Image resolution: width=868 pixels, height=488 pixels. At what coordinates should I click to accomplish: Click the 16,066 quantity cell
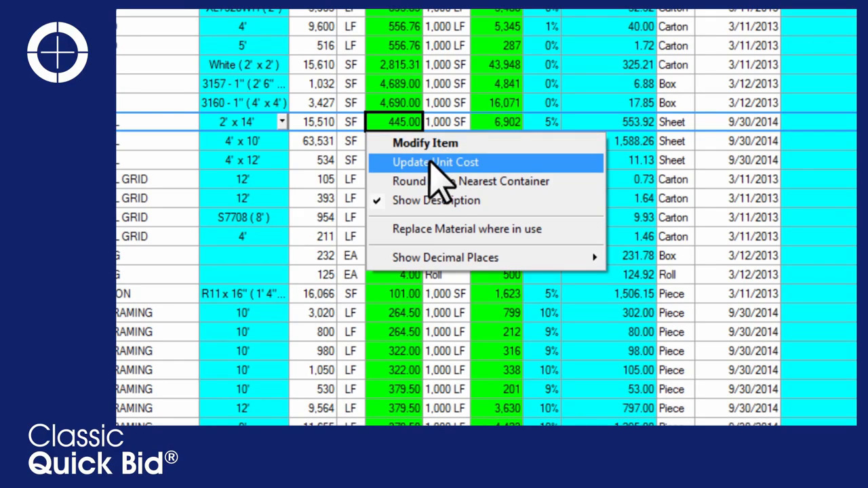(313, 293)
